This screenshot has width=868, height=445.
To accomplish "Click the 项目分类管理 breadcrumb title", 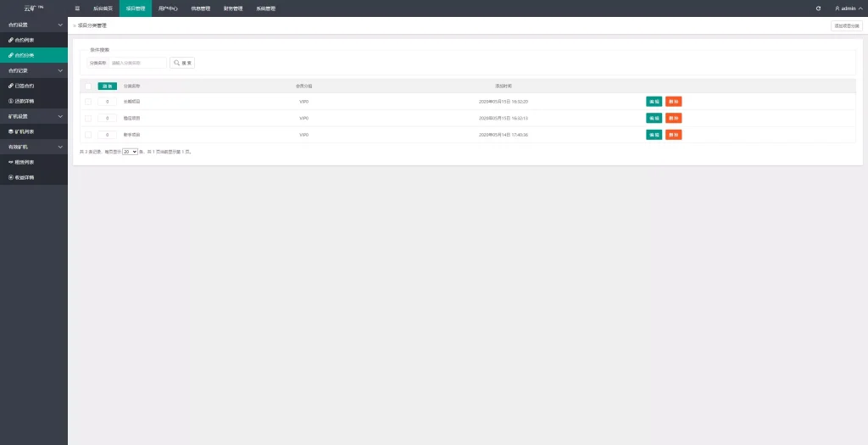I will pos(92,26).
